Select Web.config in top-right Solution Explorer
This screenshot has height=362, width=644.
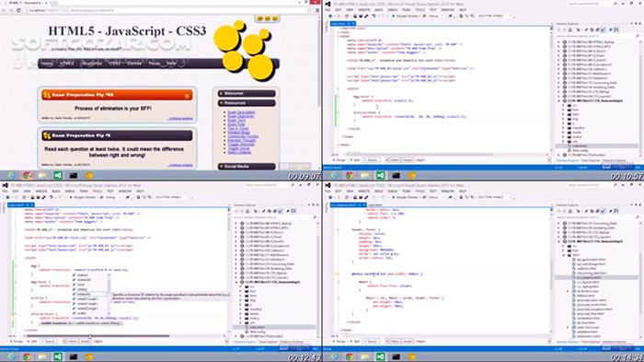pos(581,150)
